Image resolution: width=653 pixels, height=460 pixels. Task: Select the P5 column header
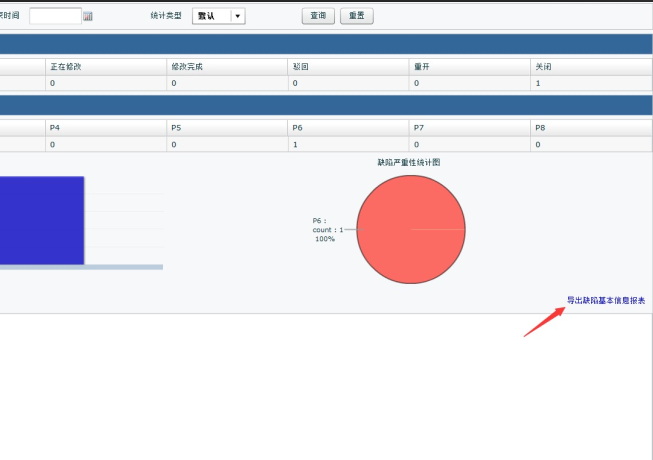point(176,128)
